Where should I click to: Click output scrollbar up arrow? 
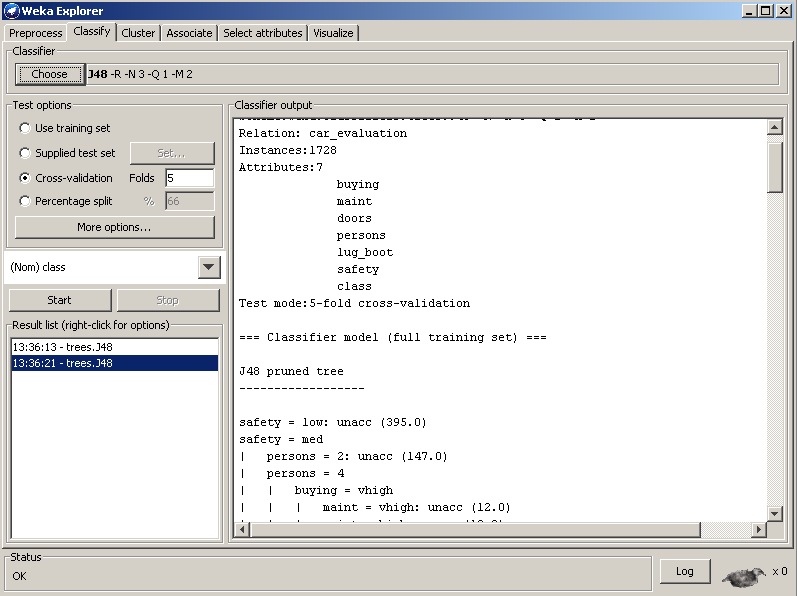pos(775,127)
